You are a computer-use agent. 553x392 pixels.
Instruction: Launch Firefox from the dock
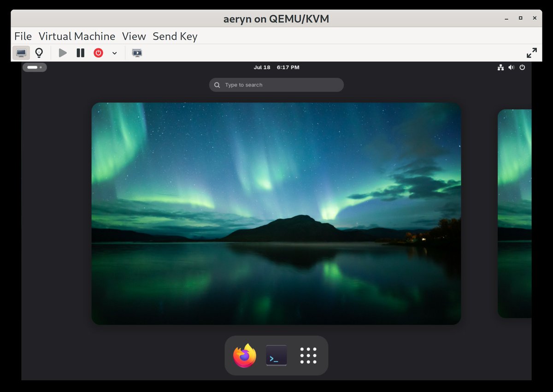[x=244, y=355]
